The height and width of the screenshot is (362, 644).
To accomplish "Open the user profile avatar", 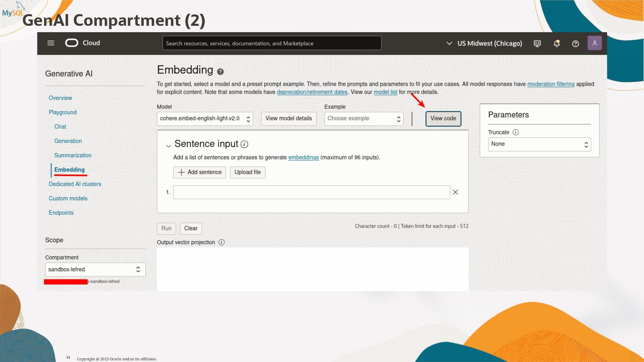I will coord(594,43).
